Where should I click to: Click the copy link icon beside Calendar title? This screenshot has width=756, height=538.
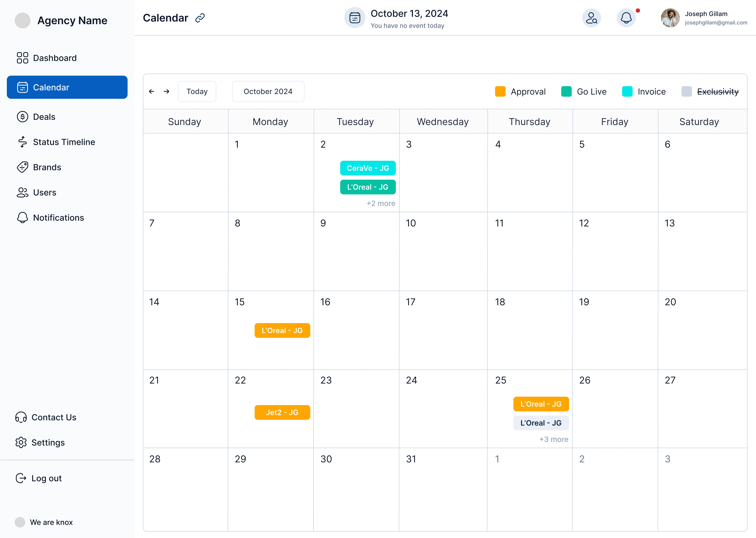200,18
